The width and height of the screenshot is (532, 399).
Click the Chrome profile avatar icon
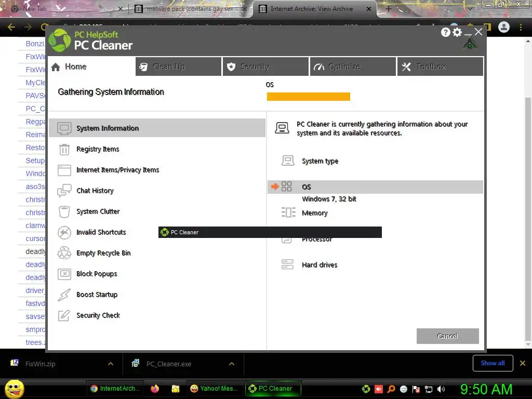click(504, 27)
